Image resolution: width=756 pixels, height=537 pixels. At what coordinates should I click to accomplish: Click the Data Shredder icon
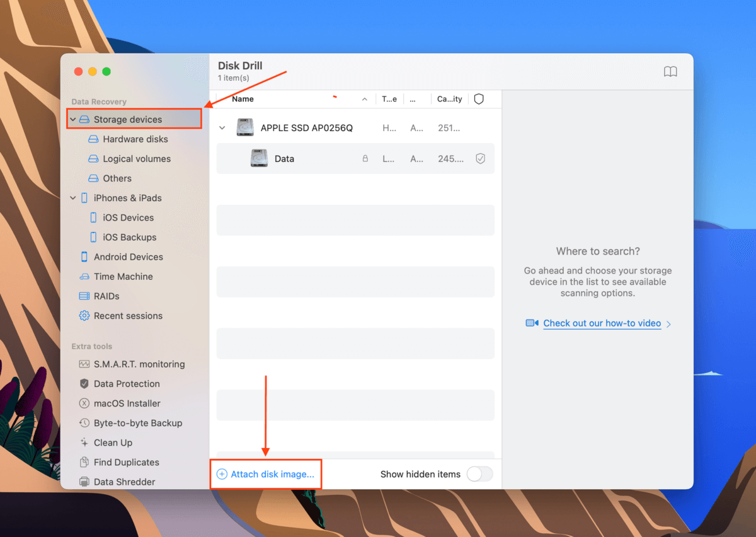(84, 482)
